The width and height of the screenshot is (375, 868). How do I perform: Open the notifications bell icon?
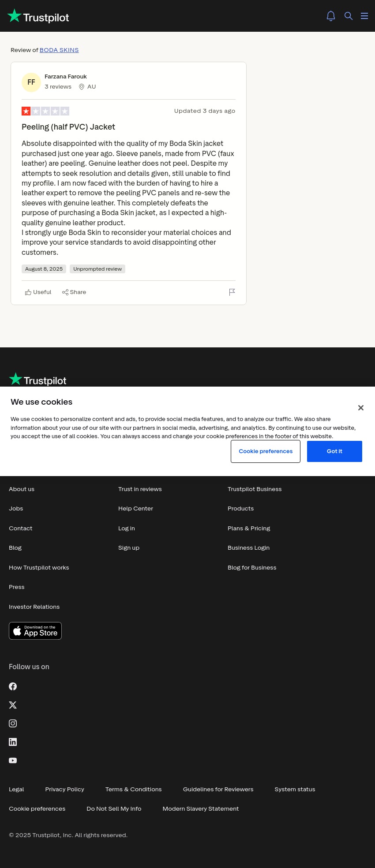click(331, 16)
